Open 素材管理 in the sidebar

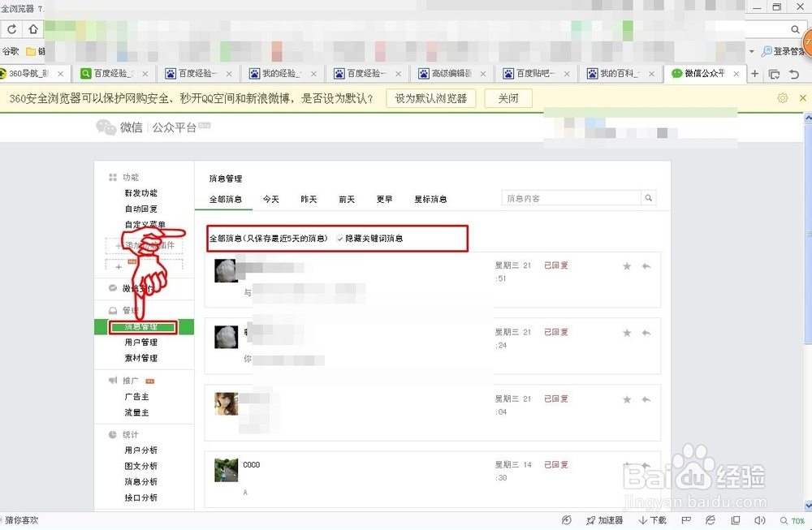coord(140,358)
